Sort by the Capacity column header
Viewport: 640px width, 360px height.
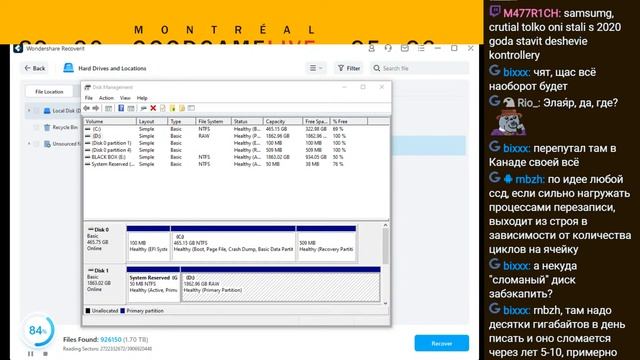283,121
